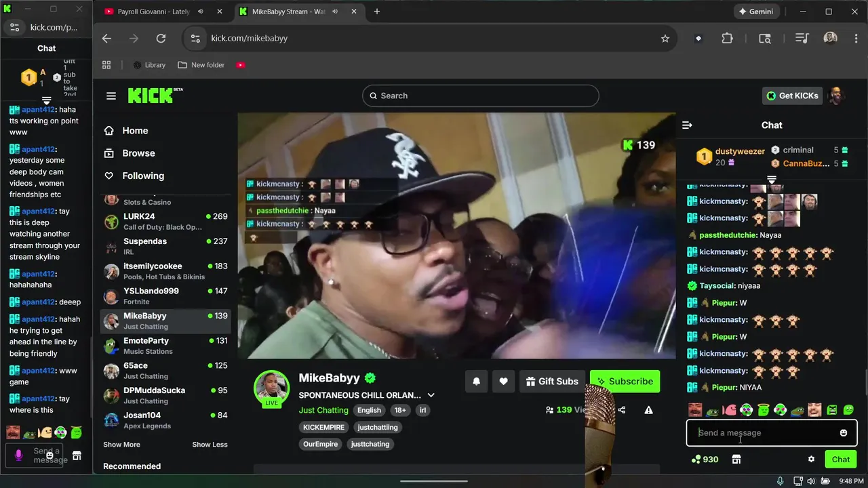Share the stream using share icon
The image size is (868, 488).
tap(622, 410)
